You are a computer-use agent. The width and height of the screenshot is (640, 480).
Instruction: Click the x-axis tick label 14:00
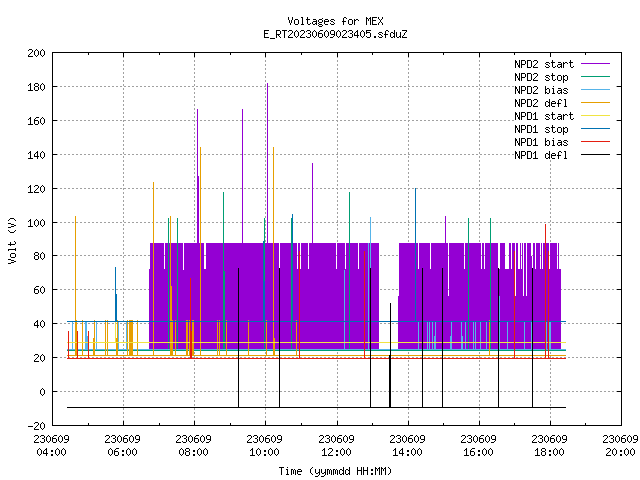[407, 452]
